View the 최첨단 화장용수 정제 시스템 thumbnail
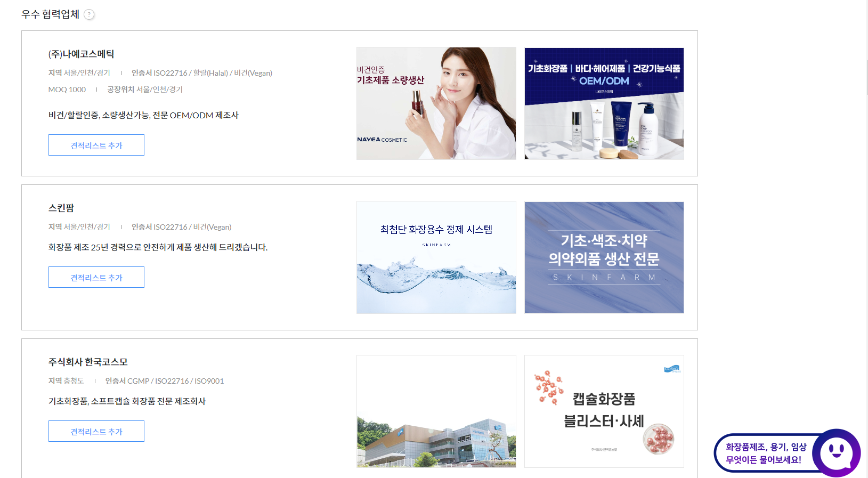The height and width of the screenshot is (478, 868). (436, 257)
